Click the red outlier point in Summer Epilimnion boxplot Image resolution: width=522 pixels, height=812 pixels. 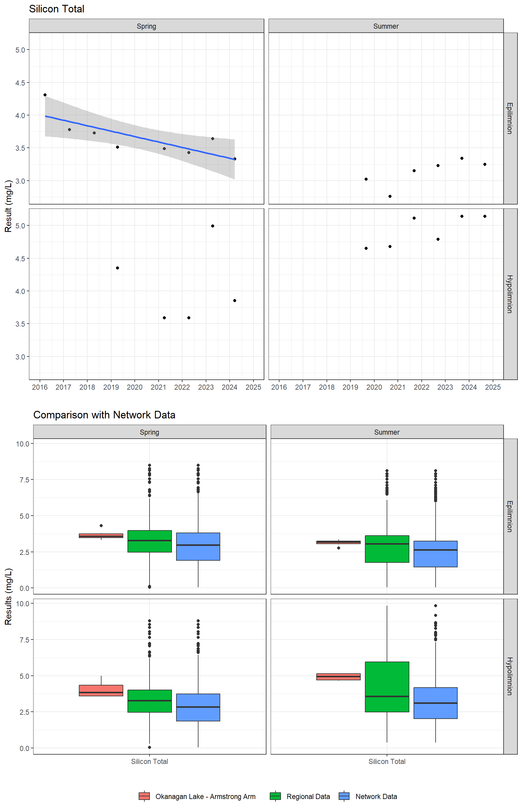(x=338, y=548)
